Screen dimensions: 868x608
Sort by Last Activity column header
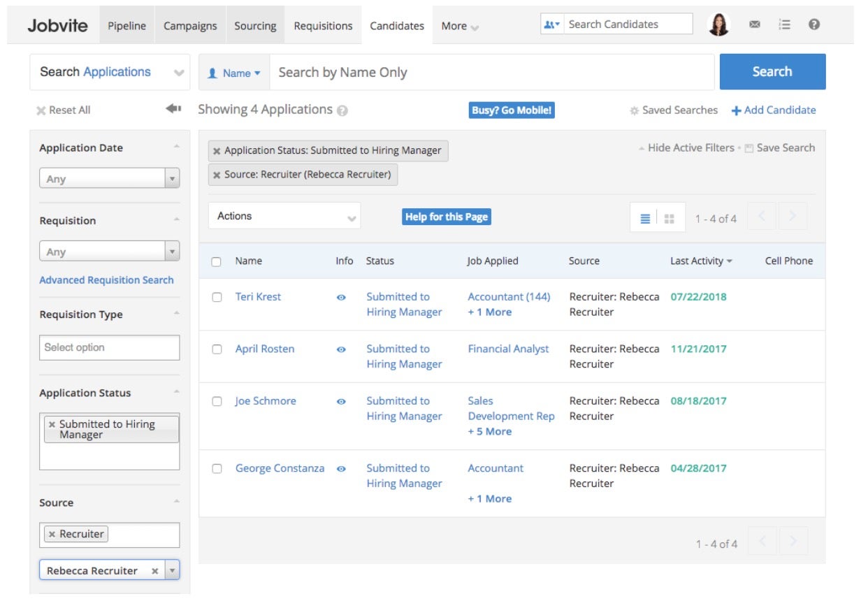[x=701, y=261]
